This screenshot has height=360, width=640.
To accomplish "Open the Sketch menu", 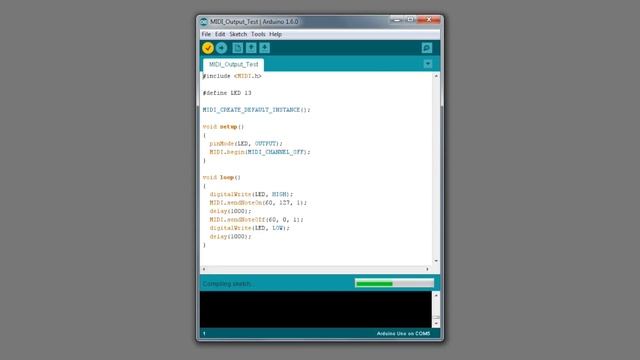I will tap(238, 34).
